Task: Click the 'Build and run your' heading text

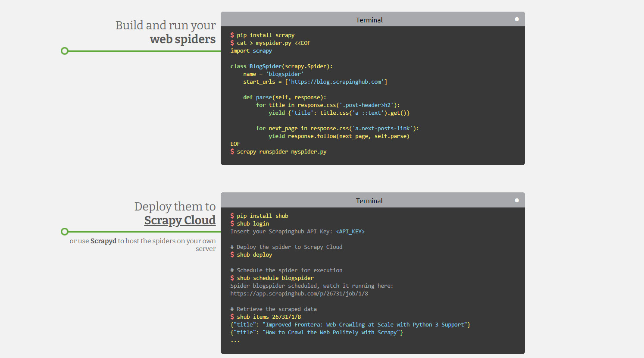Action: pyautogui.click(x=166, y=25)
